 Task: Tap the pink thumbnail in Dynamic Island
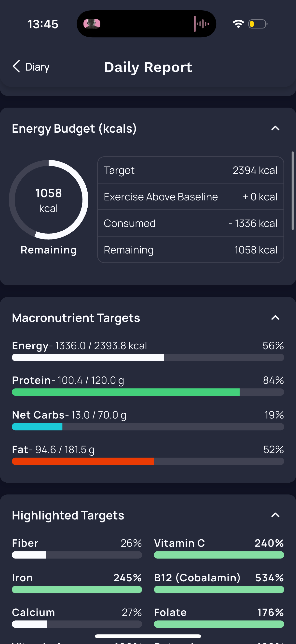pos(92,24)
